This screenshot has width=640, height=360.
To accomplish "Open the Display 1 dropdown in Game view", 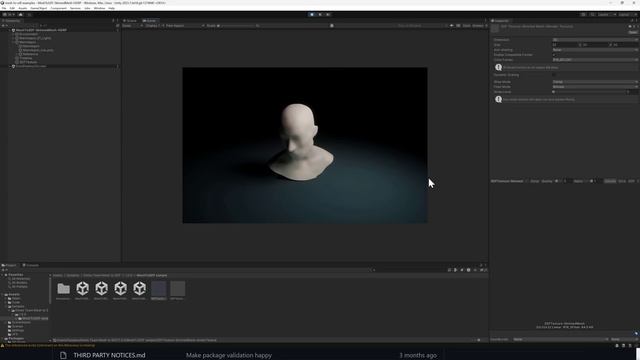I will 153,26.
